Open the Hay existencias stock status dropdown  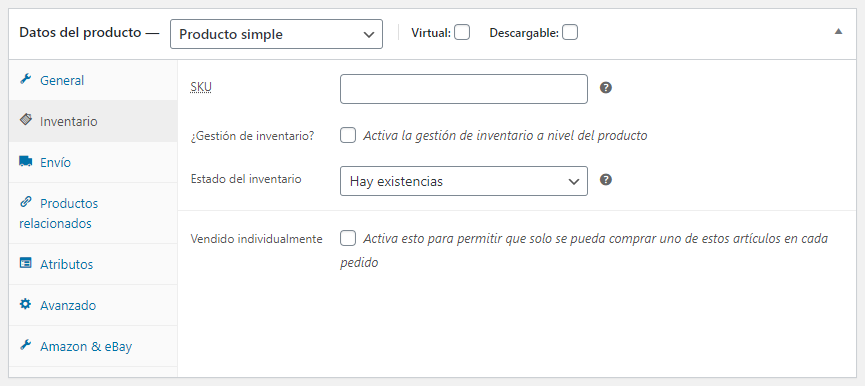464,181
